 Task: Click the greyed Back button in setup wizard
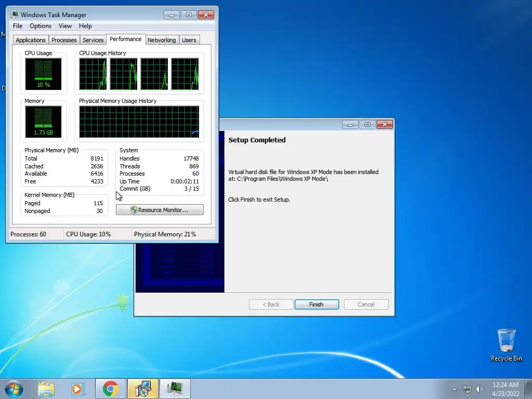point(271,304)
